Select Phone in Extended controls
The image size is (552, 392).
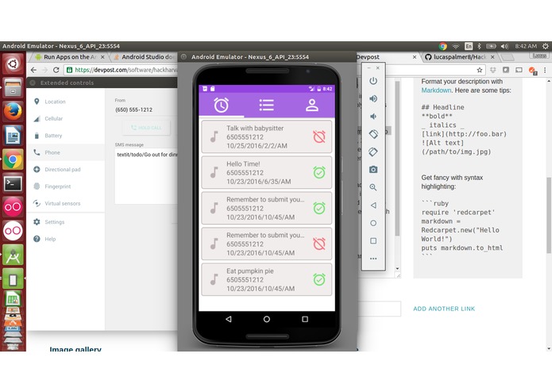(65, 152)
